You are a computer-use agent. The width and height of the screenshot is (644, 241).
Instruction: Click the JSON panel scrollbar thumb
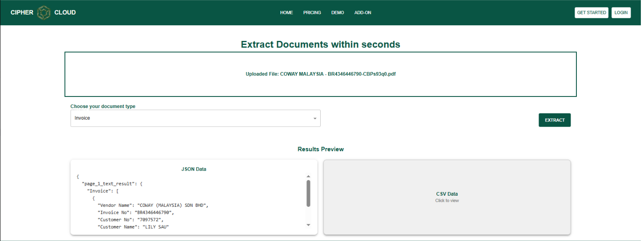click(x=308, y=193)
